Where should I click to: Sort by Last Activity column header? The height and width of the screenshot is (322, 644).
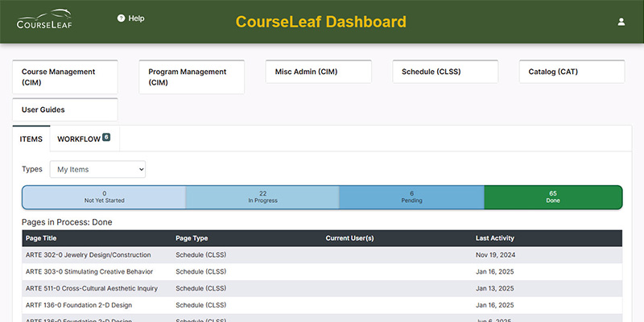coord(495,238)
